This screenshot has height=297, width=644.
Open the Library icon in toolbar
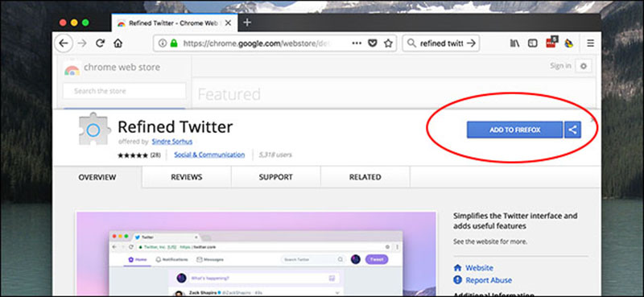click(514, 43)
